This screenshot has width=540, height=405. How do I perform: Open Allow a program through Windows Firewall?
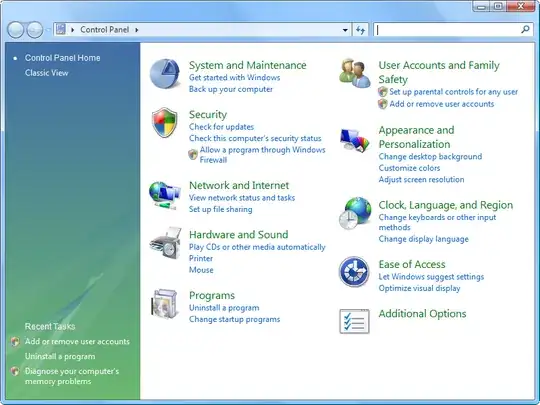(262, 155)
